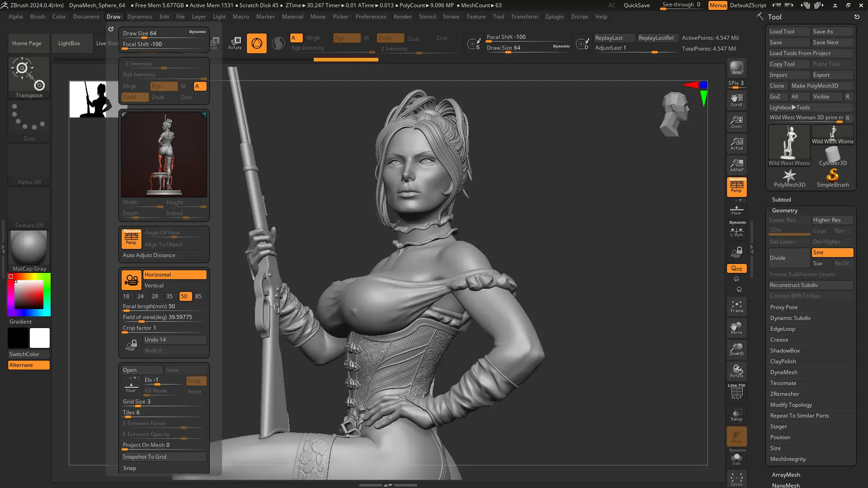868x488 pixels.
Task: Click the Frame view icon
Action: tap(736, 306)
